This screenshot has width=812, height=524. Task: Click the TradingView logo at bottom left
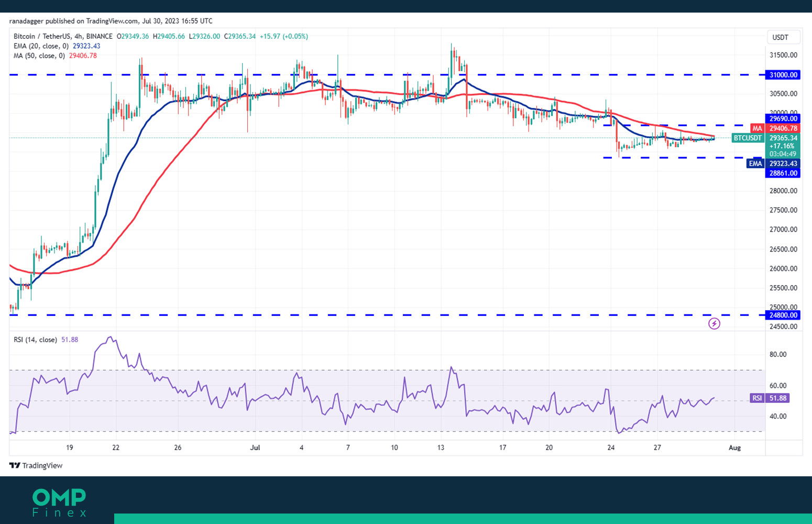(36, 465)
